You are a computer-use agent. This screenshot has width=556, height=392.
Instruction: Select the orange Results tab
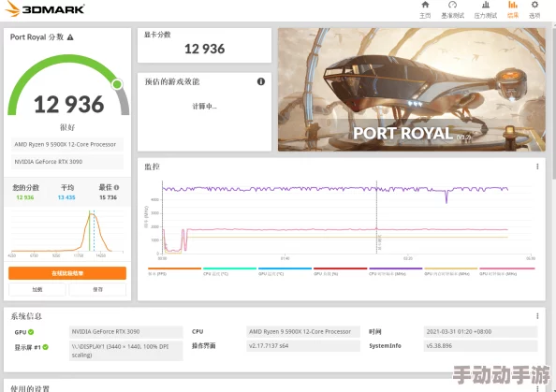click(513, 9)
